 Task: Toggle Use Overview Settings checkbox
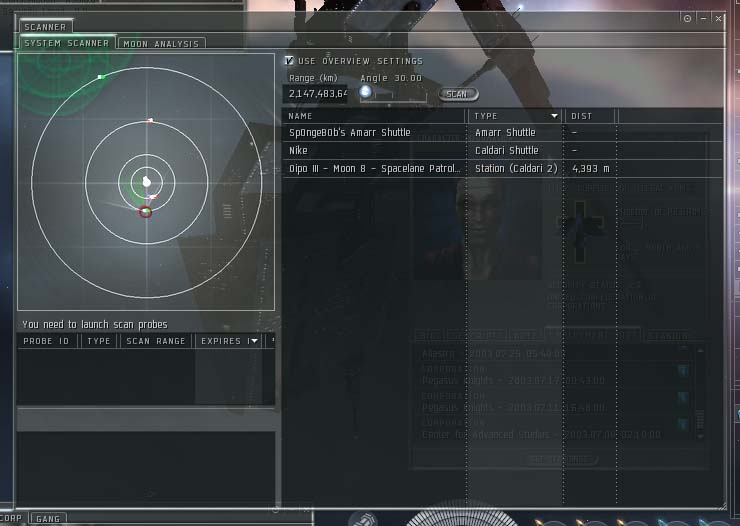coord(290,61)
